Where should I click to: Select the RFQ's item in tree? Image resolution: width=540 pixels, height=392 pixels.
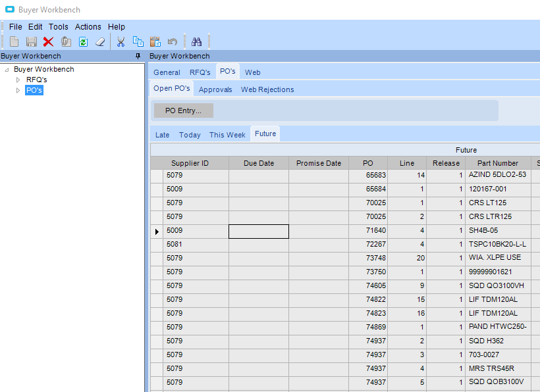point(36,80)
